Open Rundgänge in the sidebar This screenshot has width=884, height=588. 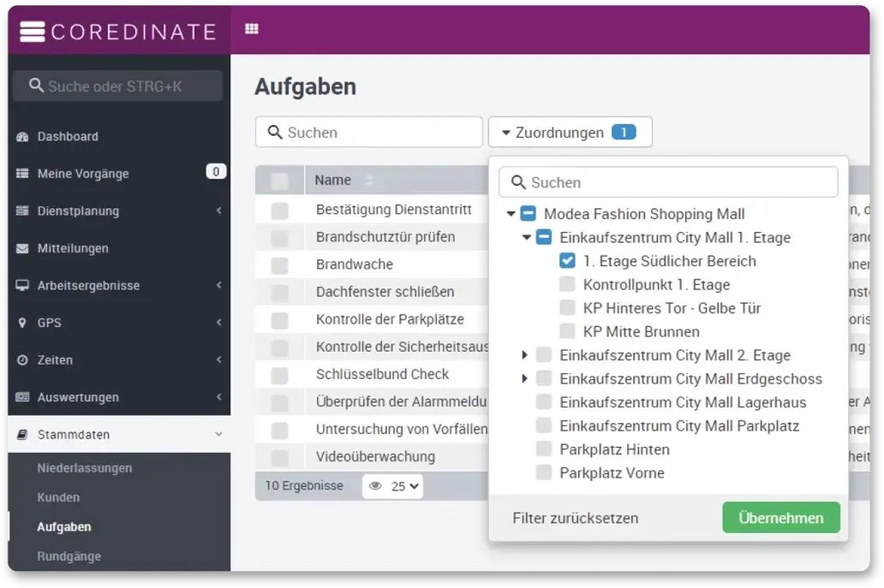click(x=69, y=556)
